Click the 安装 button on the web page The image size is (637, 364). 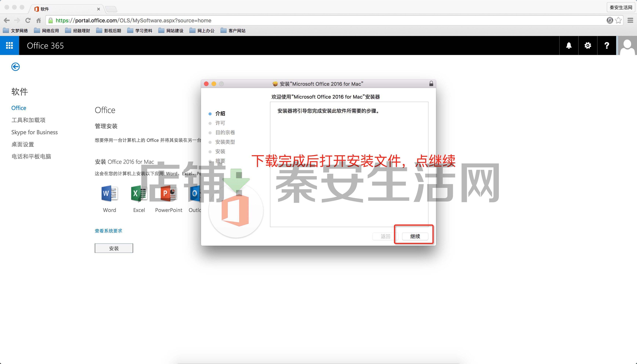(x=114, y=248)
